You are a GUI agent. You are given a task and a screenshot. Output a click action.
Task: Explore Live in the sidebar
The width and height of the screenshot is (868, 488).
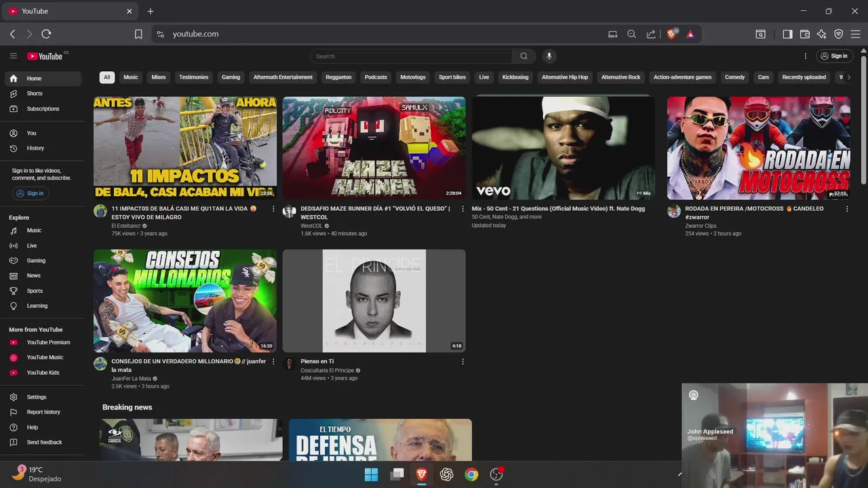42,245
